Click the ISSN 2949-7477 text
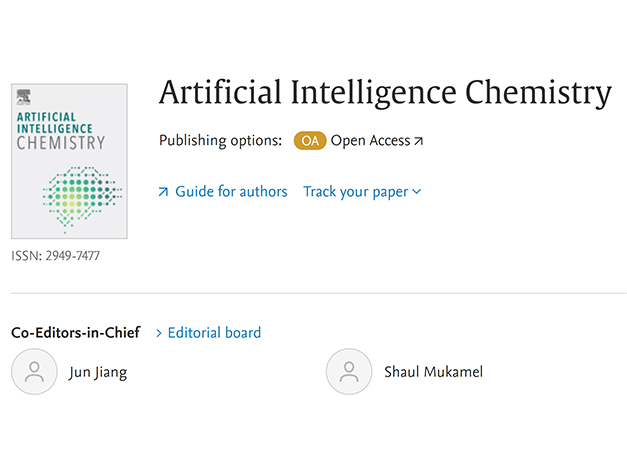Viewport: 627px width, 472px height. pos(56,256)
